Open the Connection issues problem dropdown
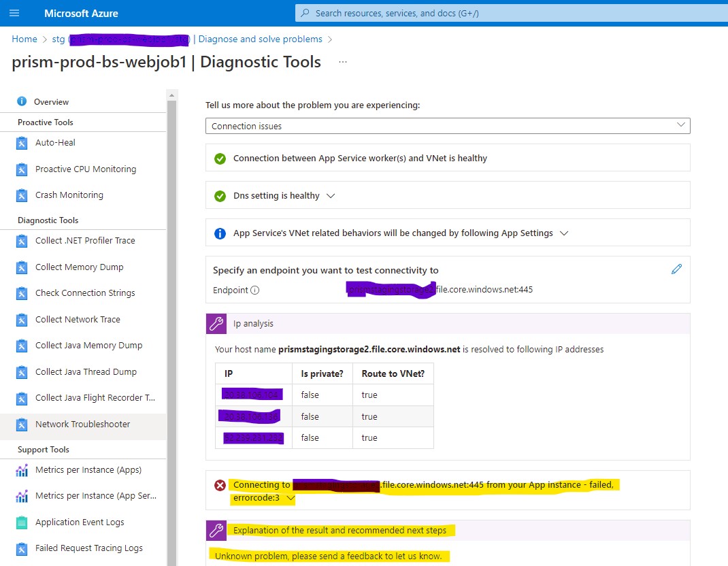The image size is (728, 566). point(448,126)
